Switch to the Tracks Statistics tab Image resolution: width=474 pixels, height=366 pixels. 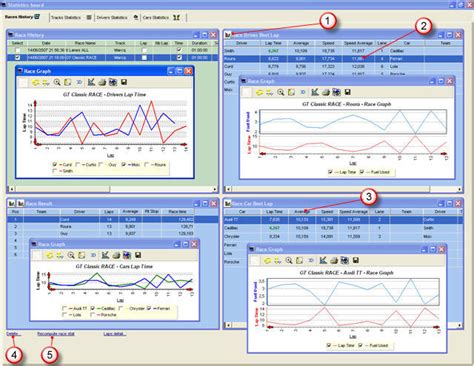tap(71, 17)
